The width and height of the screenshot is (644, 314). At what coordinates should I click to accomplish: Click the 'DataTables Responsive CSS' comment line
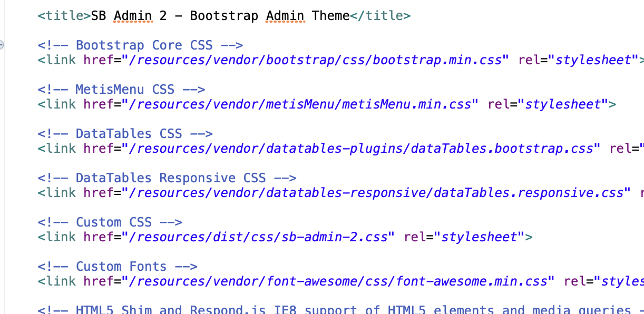pyautogui.click(x=167, y=178)
